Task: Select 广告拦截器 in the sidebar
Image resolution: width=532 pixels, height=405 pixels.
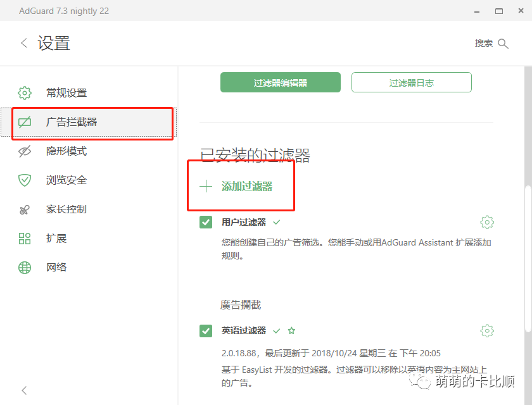Action: tap(89, 122)
